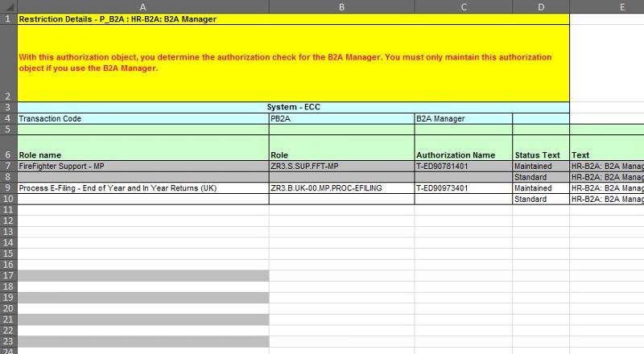Screen dimensions: 644x354
Task: Click the Maintained cell in row 9
Action: (x=541, y=187)
